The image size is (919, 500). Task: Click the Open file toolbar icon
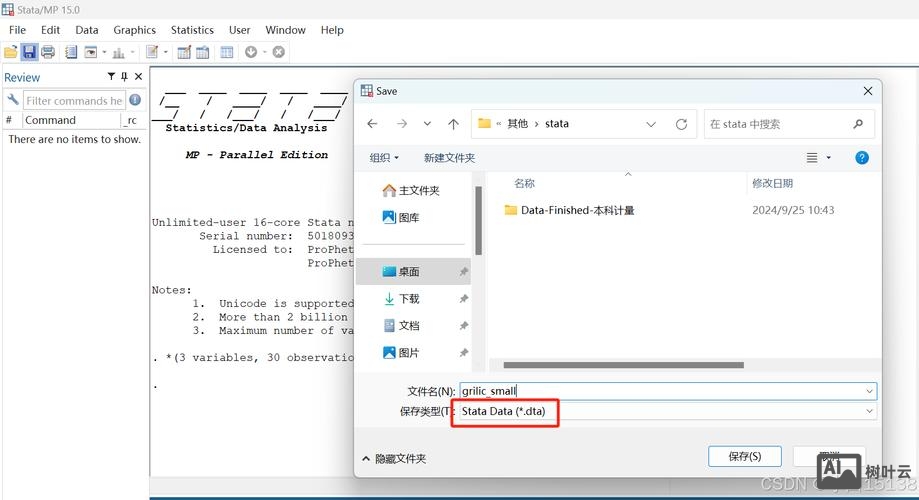11,52
